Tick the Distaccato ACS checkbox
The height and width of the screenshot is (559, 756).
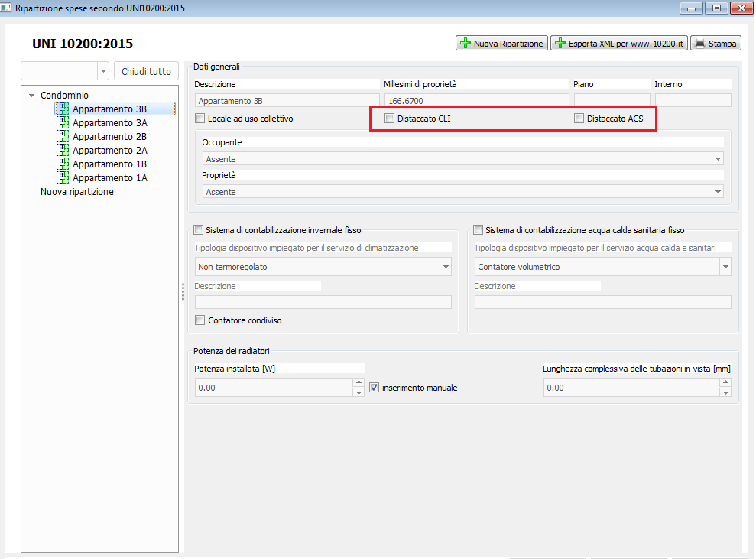[579, 119]
